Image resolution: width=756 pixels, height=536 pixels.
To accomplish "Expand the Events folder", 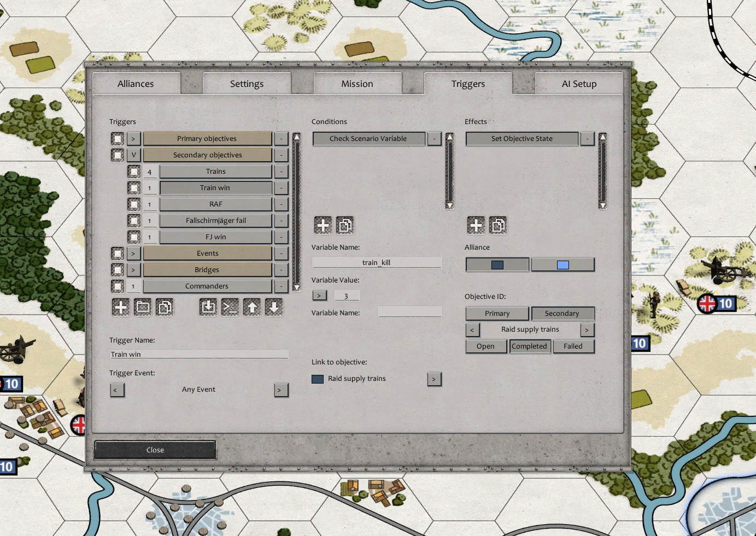I will (x=133, y=254).
